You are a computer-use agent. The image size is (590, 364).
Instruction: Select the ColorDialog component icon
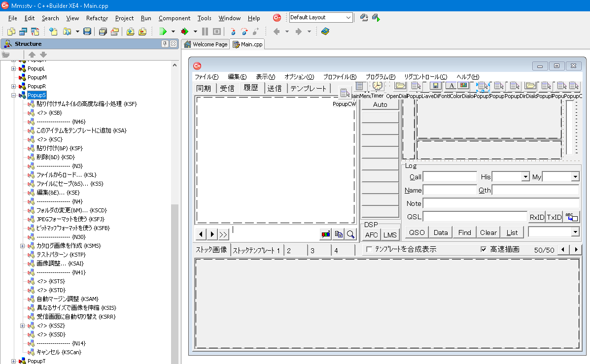point(463,86)
